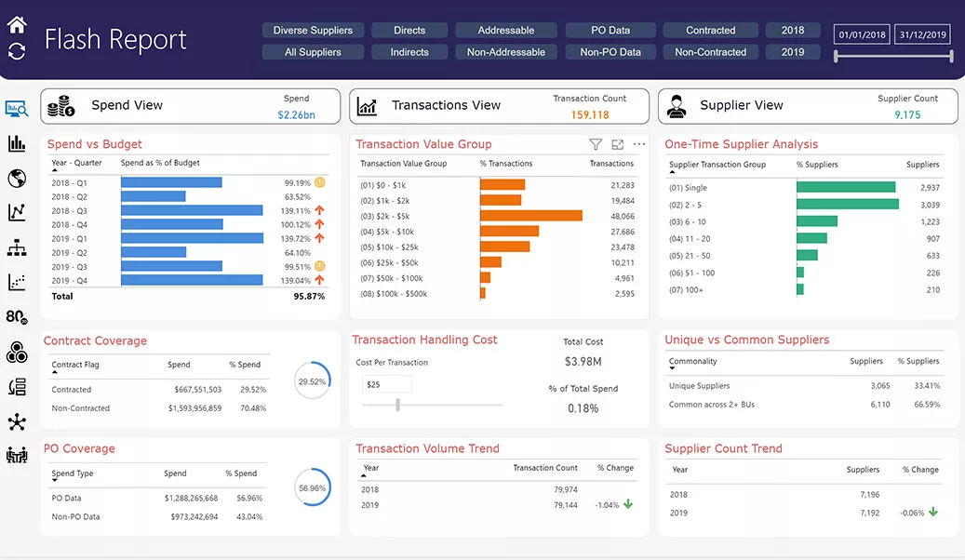The image size is (965, 560).
Task: Click the Non-PO Data filter button
Action: [610, 52]
